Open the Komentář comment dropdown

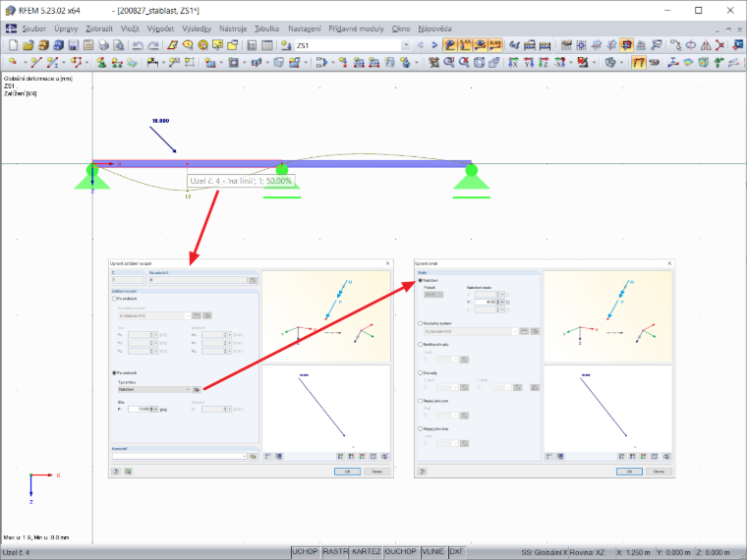[180, 456]
